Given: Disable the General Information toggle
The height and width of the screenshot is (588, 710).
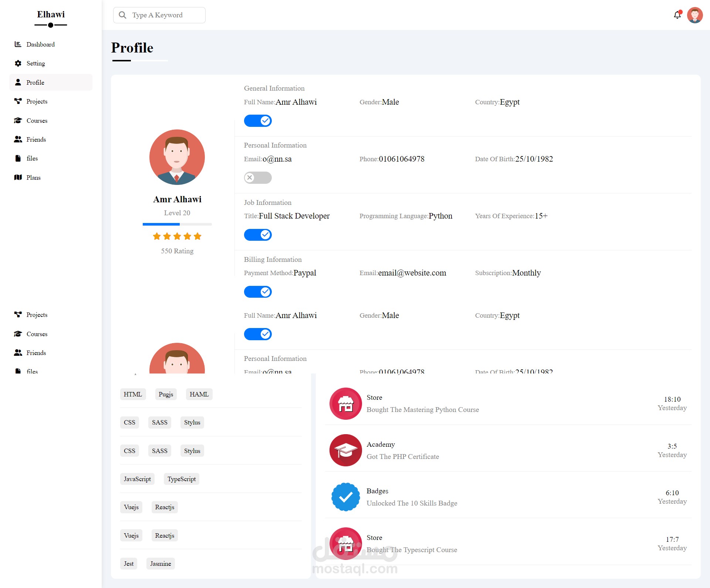Looking at the screenshot, I should point(258,121).
